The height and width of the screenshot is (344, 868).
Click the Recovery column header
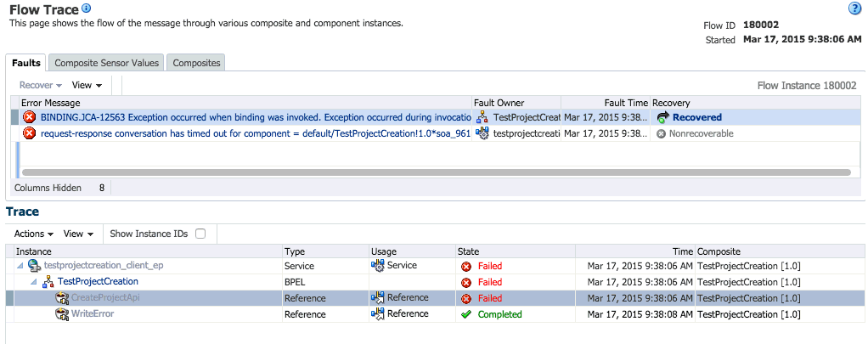pos(756,103)
